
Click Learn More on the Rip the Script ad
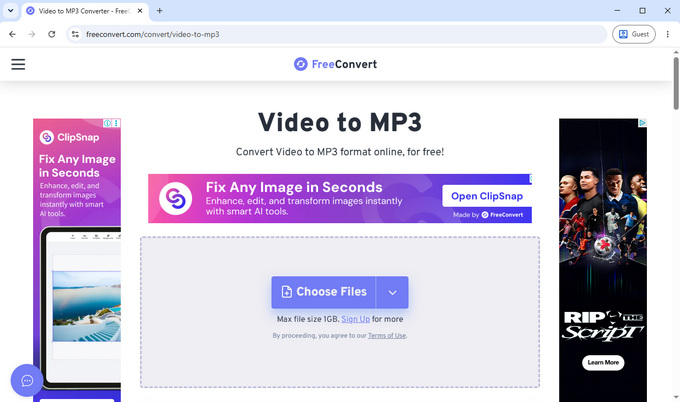pyautogui.click(x=603, y=363)
